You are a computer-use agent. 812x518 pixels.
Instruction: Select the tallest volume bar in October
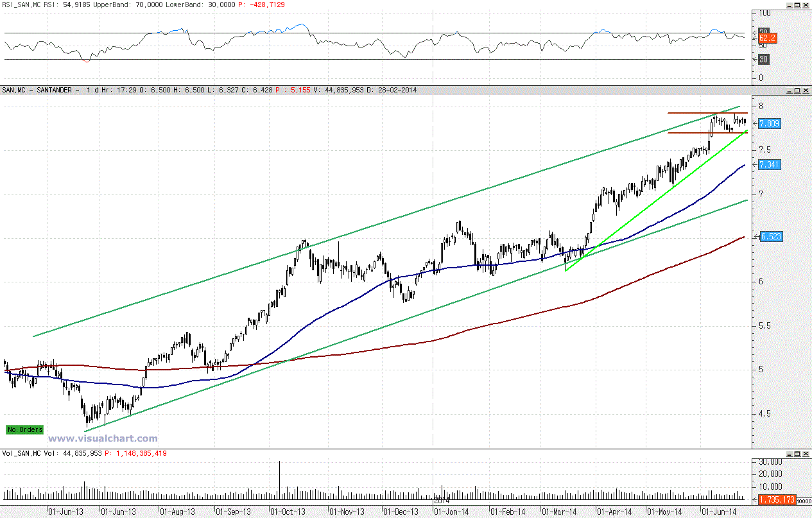(280, 480)
